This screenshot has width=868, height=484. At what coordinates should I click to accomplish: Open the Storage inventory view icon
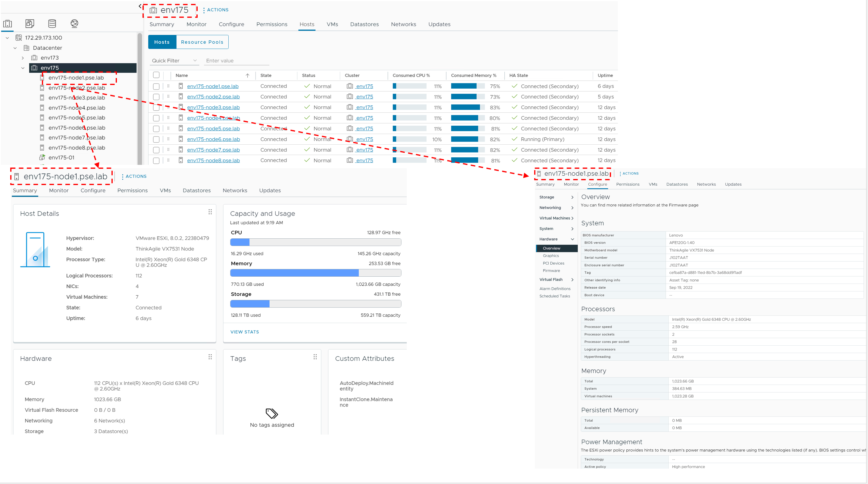click(52, 24)
